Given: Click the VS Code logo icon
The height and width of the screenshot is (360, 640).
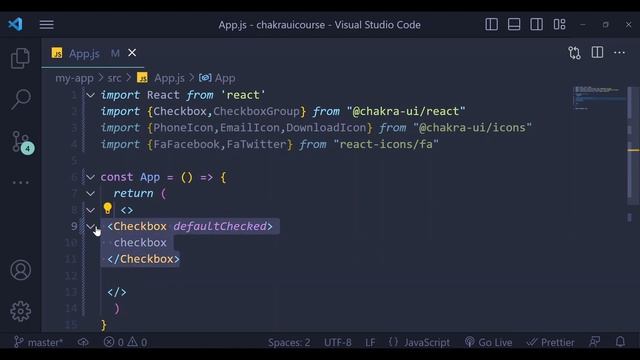Looking at the screenshot, I should (16, 24).
